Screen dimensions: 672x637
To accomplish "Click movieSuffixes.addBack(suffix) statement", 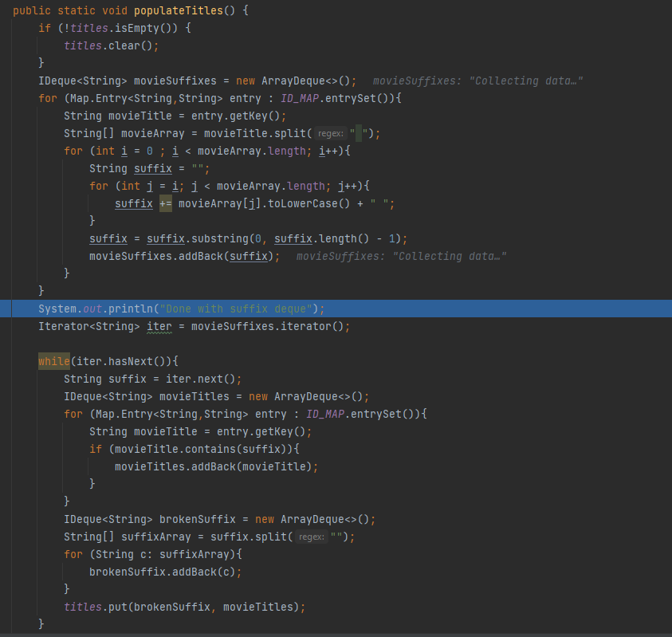I will click(185, 256).
